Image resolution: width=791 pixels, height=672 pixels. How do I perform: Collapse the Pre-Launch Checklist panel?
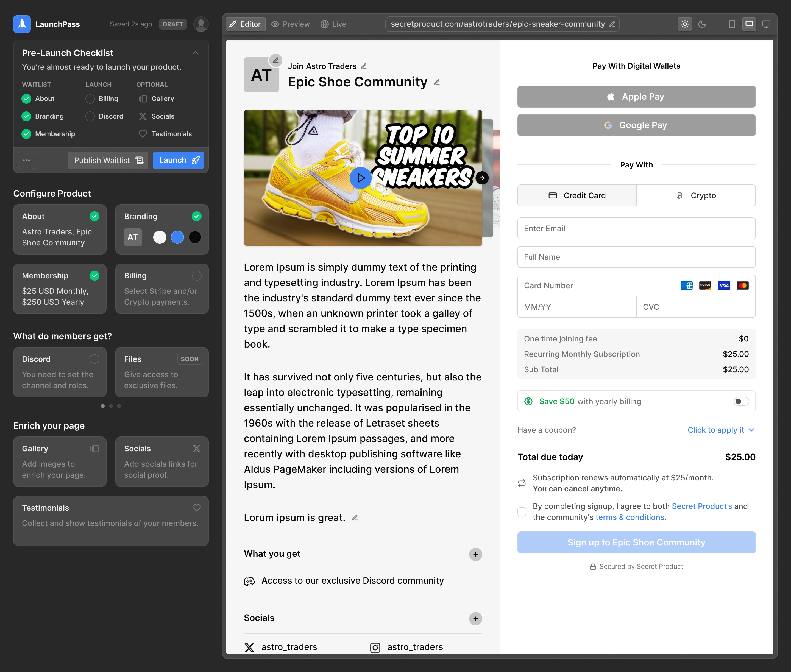pos(196,53)
